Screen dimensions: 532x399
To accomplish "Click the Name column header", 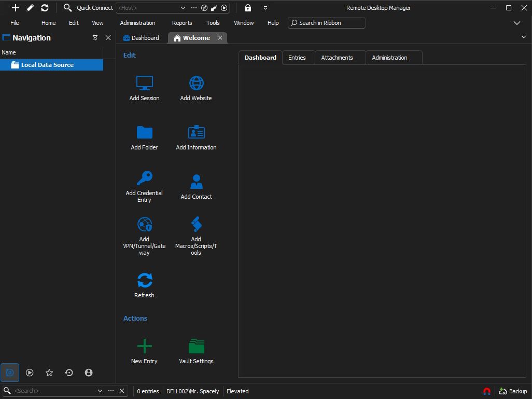I will coord(51,52).
